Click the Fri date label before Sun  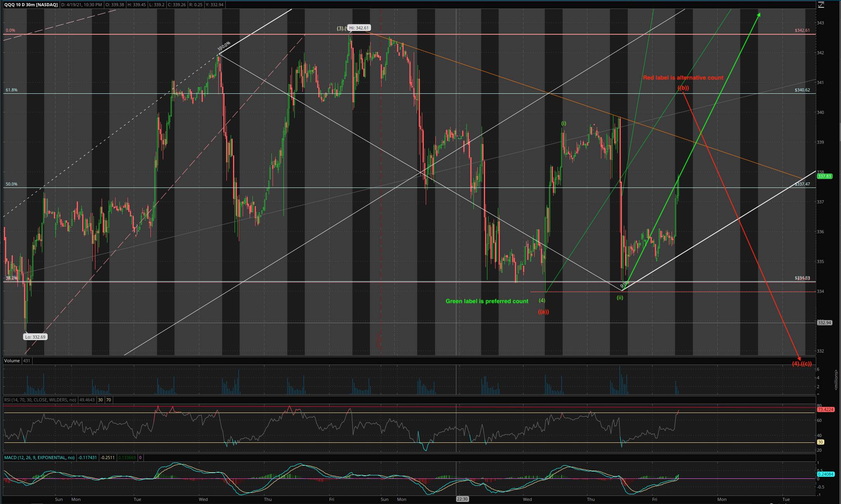332,499
